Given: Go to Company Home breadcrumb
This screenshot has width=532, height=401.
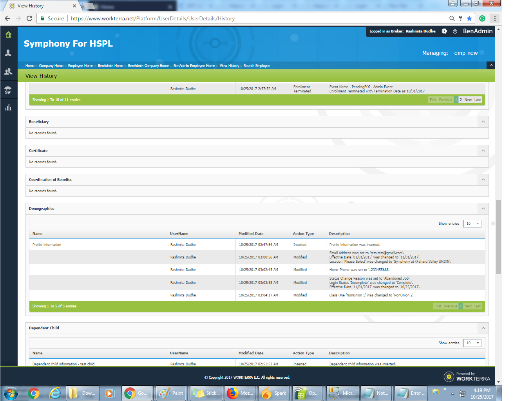Looking at the screenshot, I should pos(51,66).
